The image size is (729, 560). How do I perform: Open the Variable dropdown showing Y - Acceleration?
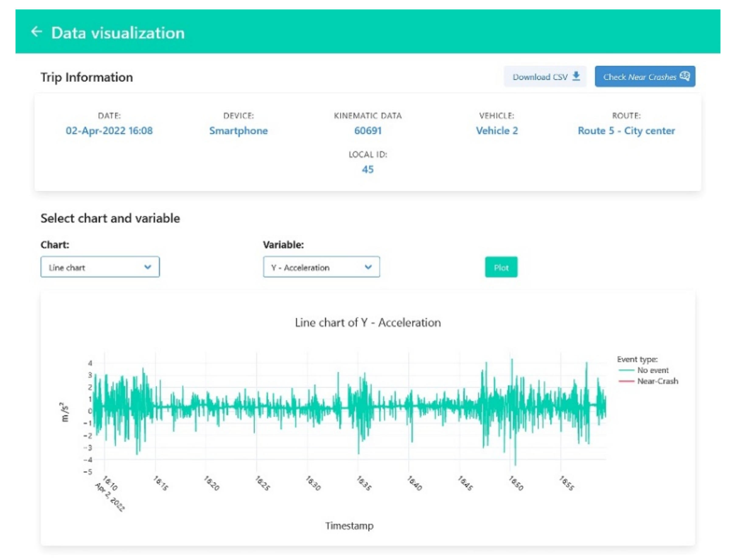[321, 267]
